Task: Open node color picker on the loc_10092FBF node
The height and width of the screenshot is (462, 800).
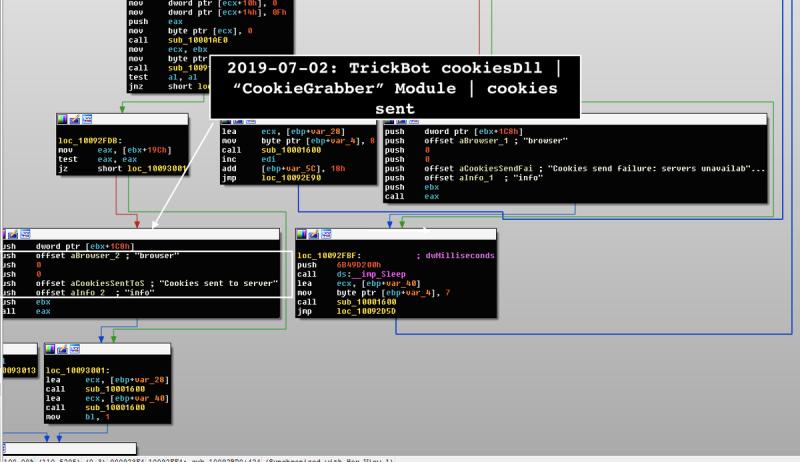Action: pyautogui.click(x=301, y=235)
